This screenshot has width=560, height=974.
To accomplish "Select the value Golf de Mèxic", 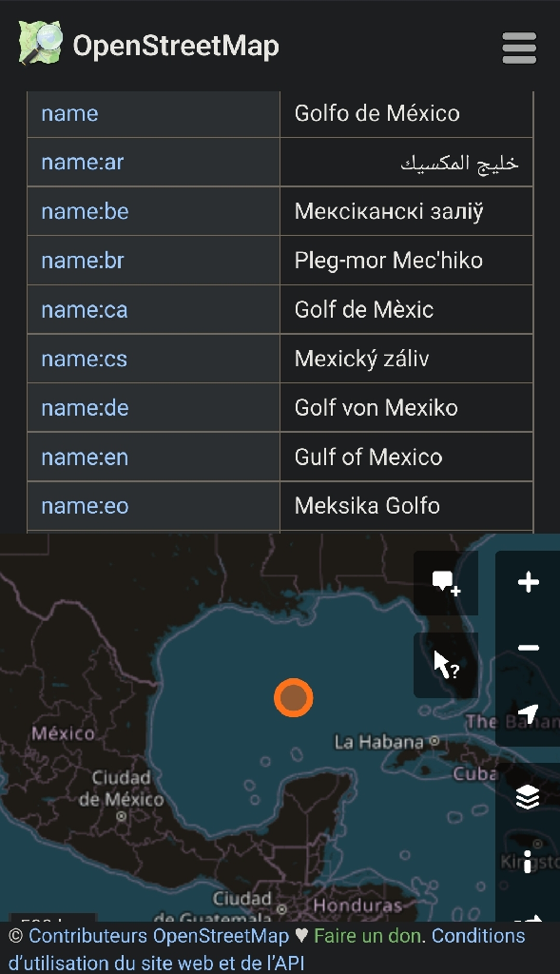I will [x=364, y=309].
